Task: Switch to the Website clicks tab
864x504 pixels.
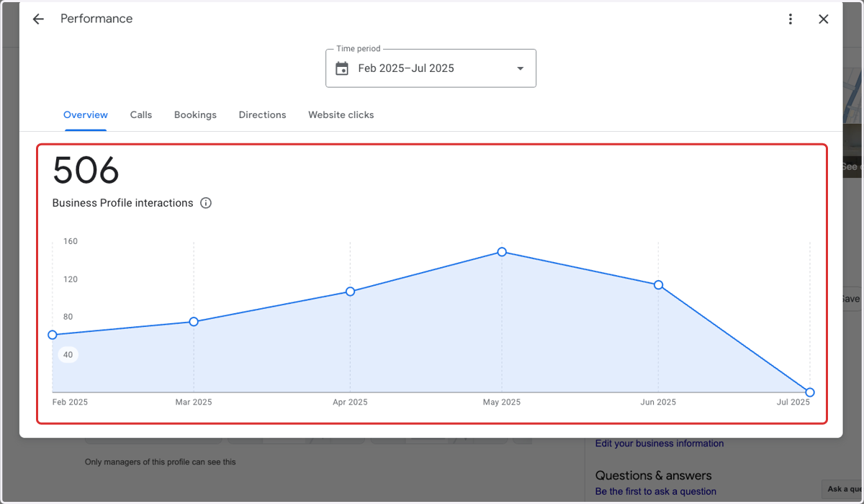Action: click(341, 115)
